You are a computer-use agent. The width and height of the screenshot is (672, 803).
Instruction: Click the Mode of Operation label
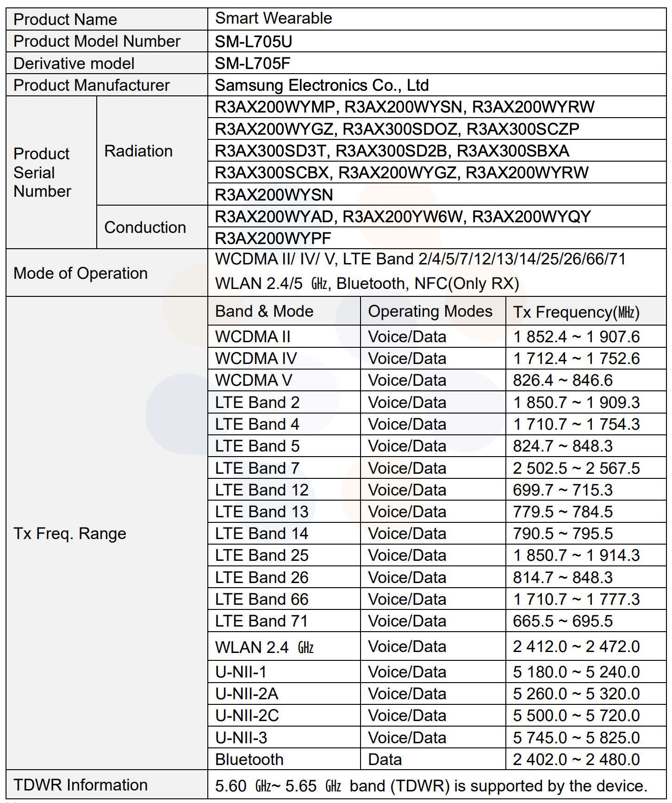pyautogui.click(x=81, y=273)
